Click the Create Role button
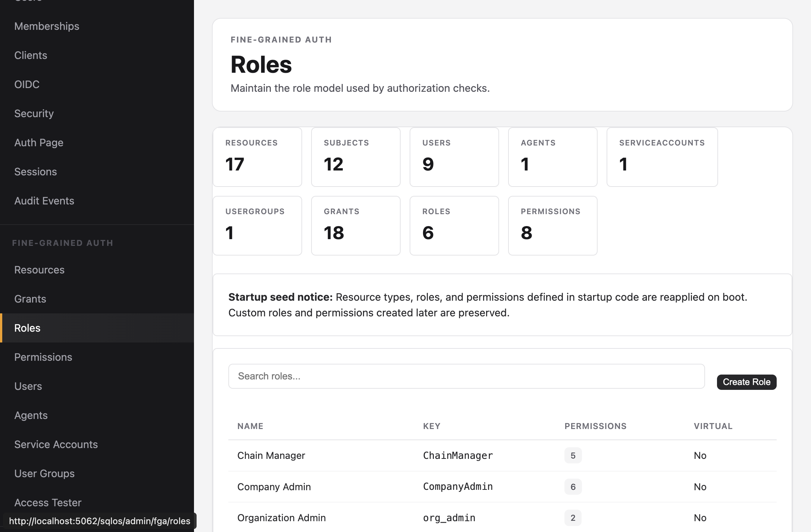The width and height of the screenshot is (811, 532). click(746, 382)
